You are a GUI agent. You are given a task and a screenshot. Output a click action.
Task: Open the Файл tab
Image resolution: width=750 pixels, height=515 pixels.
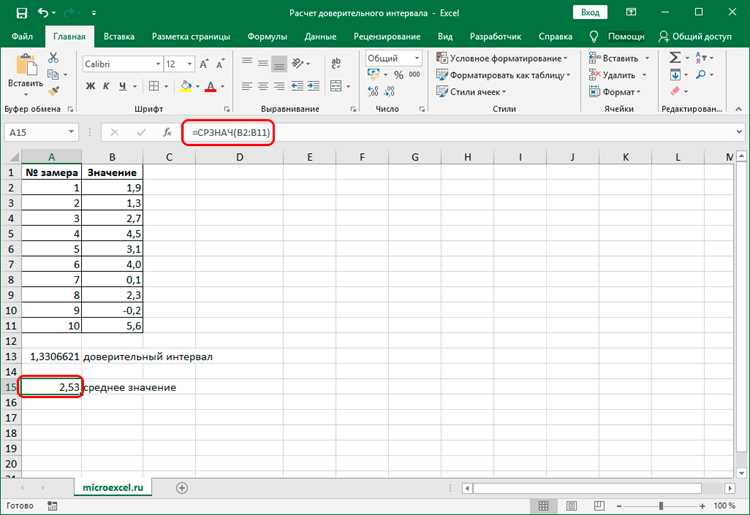tap(22, 36)
